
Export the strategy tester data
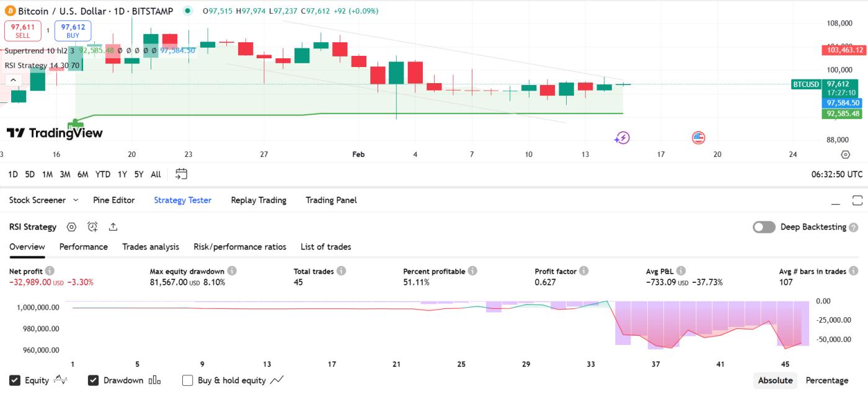[x=112, y=226]
